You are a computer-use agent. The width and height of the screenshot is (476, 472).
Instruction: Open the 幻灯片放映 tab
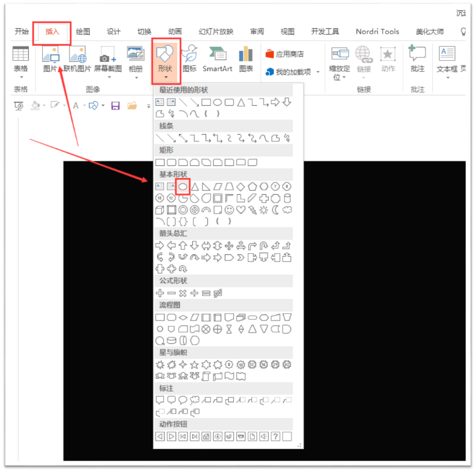point(216,32)
